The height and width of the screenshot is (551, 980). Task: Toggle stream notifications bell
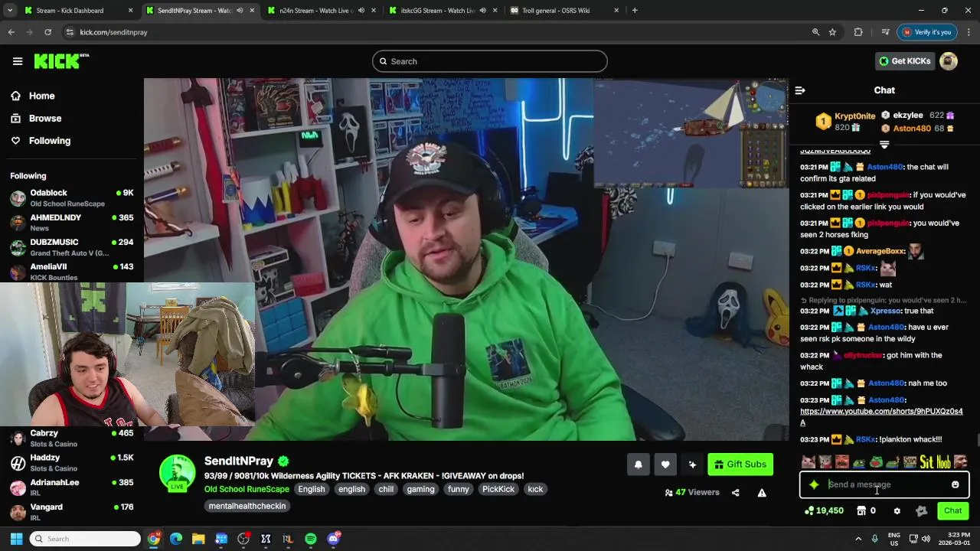pos(638,465)
